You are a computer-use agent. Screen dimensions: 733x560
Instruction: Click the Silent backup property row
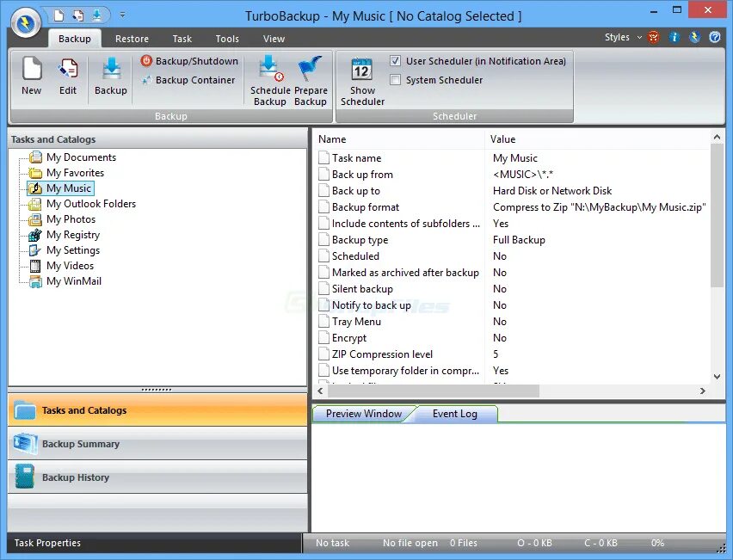click(x=512, y=289)
